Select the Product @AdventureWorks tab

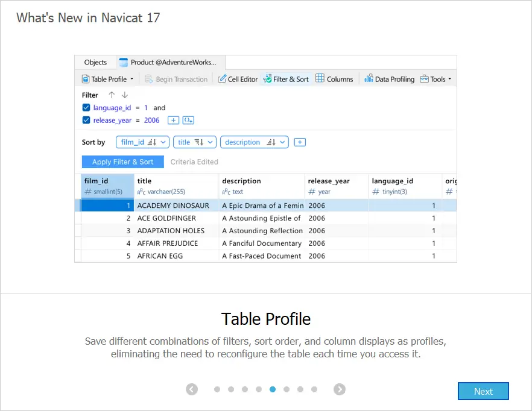[x=171, y=62]
